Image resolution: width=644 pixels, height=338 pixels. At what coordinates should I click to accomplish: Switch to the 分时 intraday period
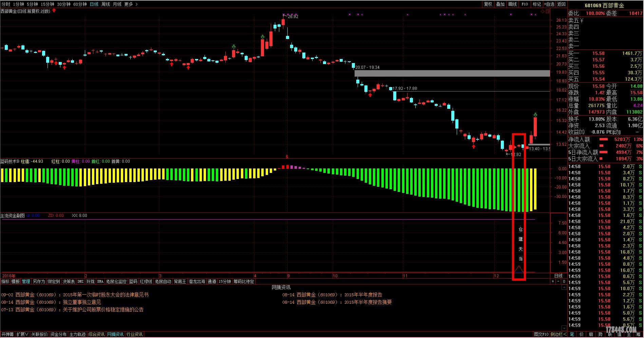point(6,4)
